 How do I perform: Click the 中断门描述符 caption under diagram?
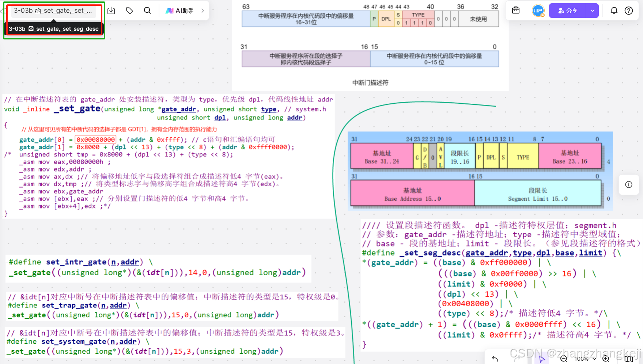coord(370,83)
